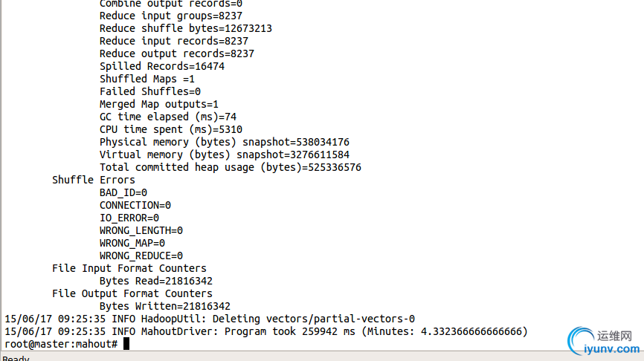
Task: Click the Reduce shuffle bytes line
Action: [185, 28]
